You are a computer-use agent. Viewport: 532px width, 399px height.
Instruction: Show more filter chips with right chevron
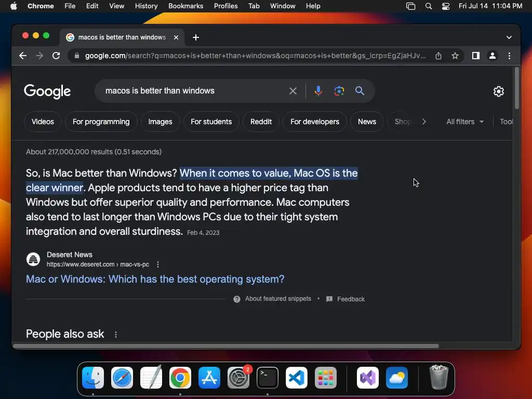click(424, 122)
